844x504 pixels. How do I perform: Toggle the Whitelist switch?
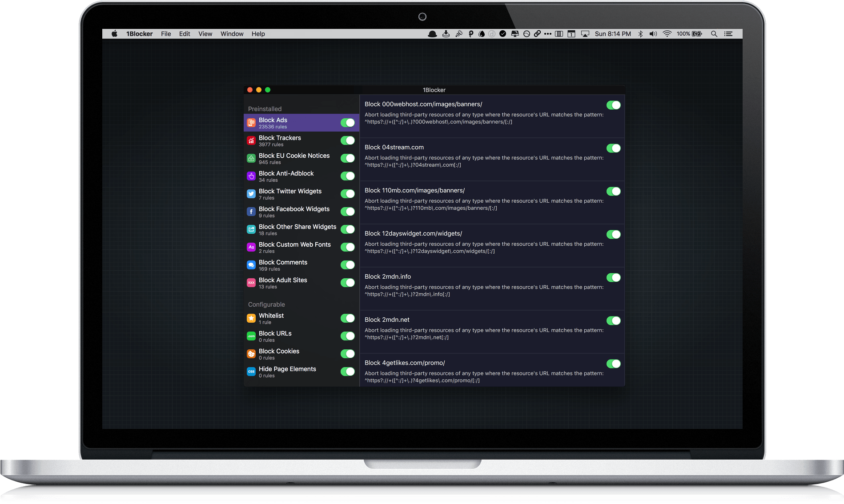[348, 318]
